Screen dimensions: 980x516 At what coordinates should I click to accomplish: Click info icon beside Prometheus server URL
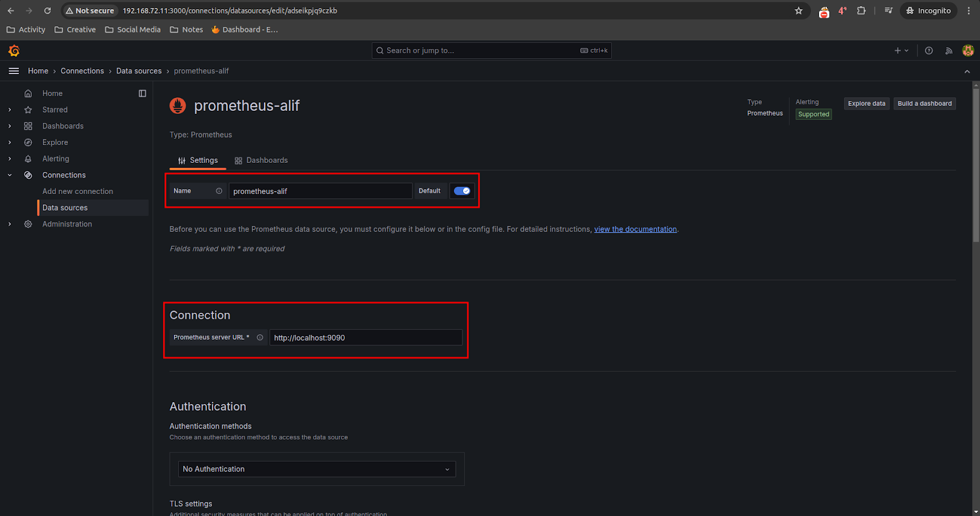tap(260, 337)
